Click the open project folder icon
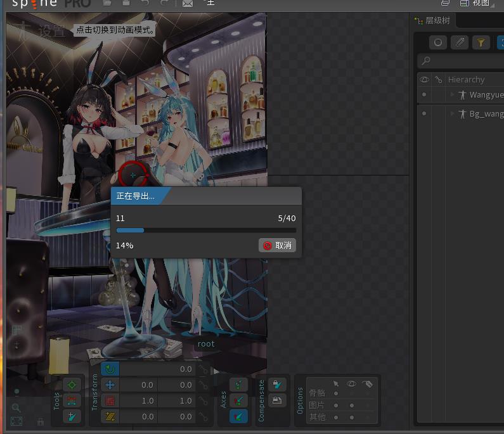 107,3
